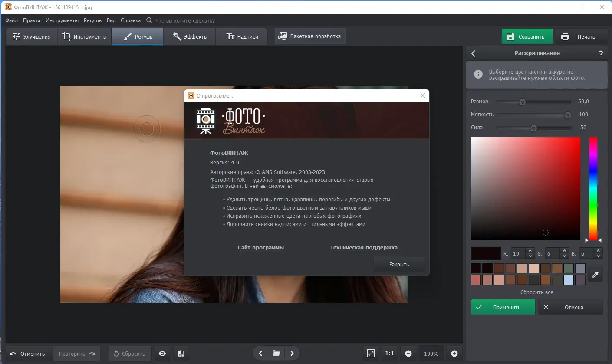Open the Инструменты menu in the menu bar
612x364 pixels.
click(x=62, y=20)
